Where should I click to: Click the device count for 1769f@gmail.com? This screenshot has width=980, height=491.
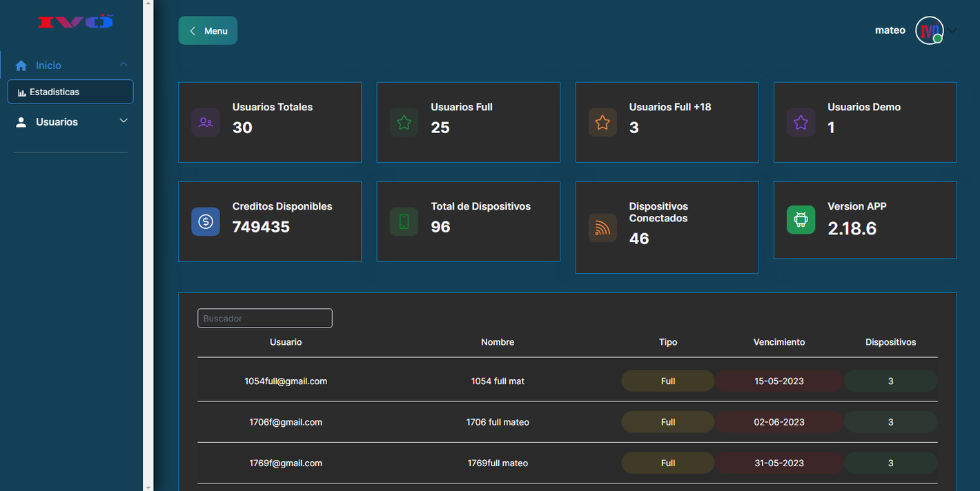click(891, 463)
